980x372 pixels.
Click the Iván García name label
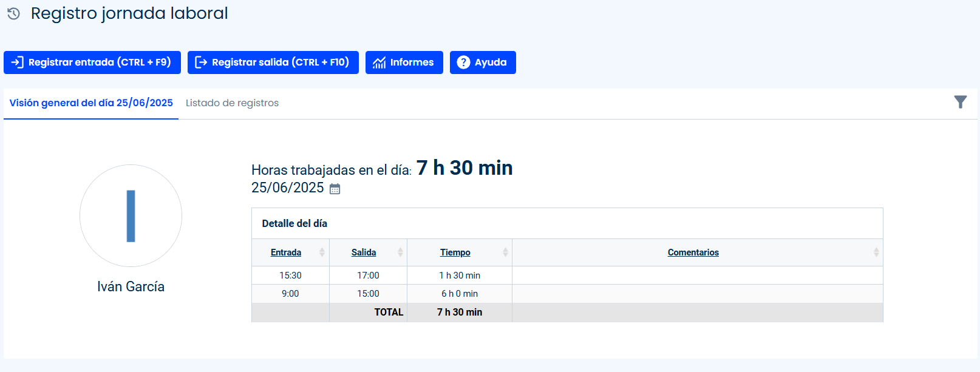pos(131,286)
